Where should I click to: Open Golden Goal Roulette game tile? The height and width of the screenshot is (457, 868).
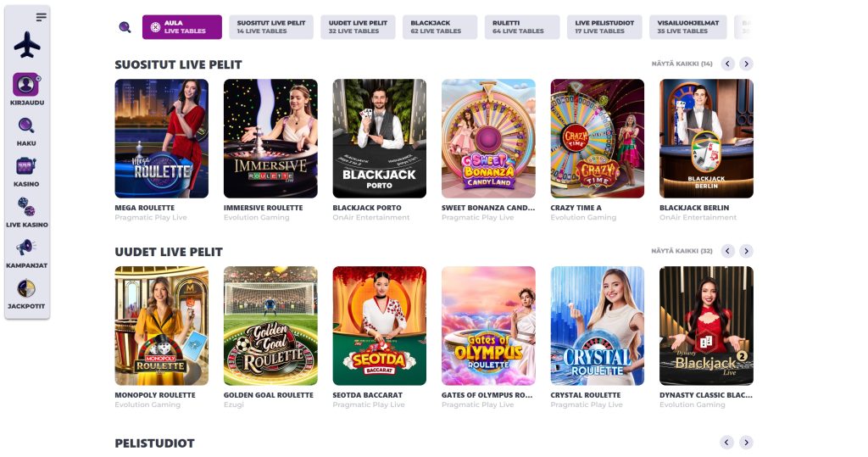[270, 326]
